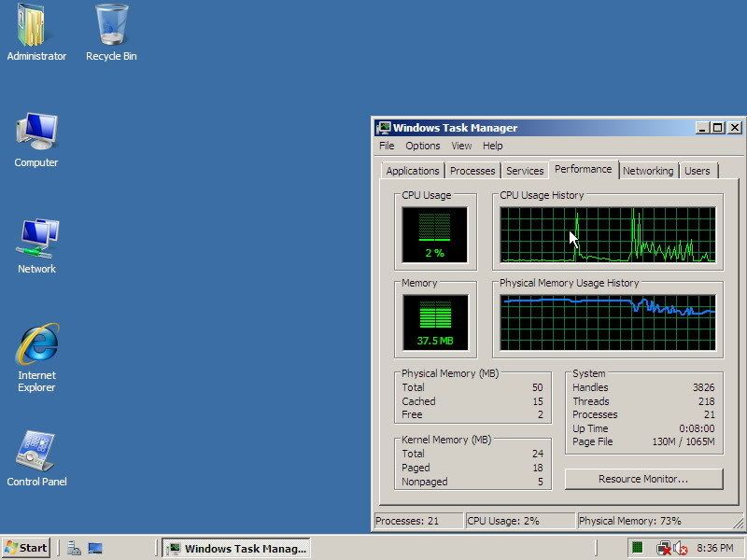747x560 pixels.
Task: Open the Start menu
Action: coord(26,548)
